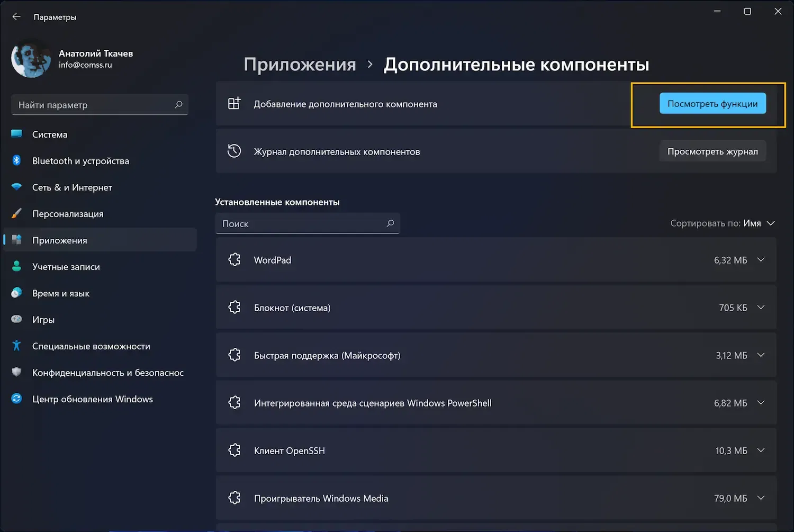Viewport: 794px width, 532px height.
Task: Click the Персонализация paintbrush icon
Action: tap(17, 213)
